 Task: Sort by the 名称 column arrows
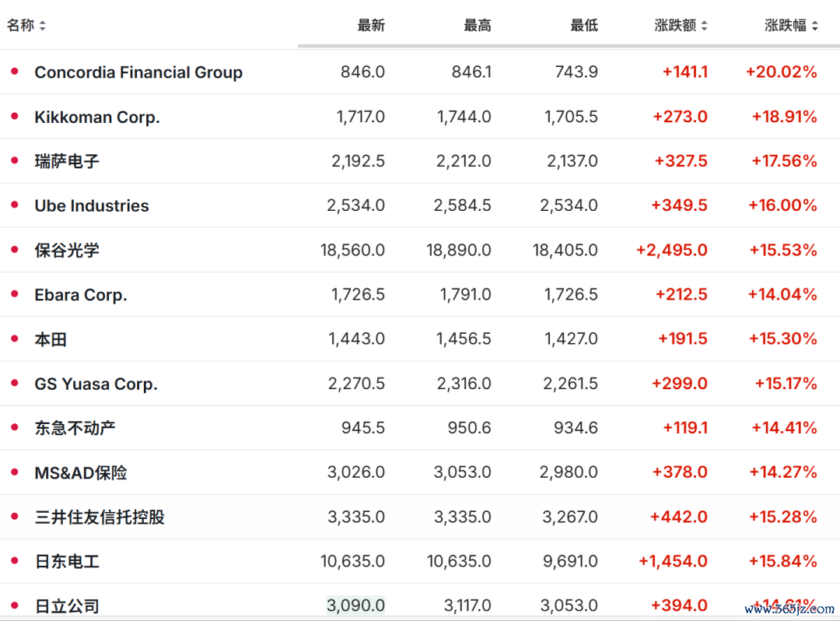(x=42, y=25)
